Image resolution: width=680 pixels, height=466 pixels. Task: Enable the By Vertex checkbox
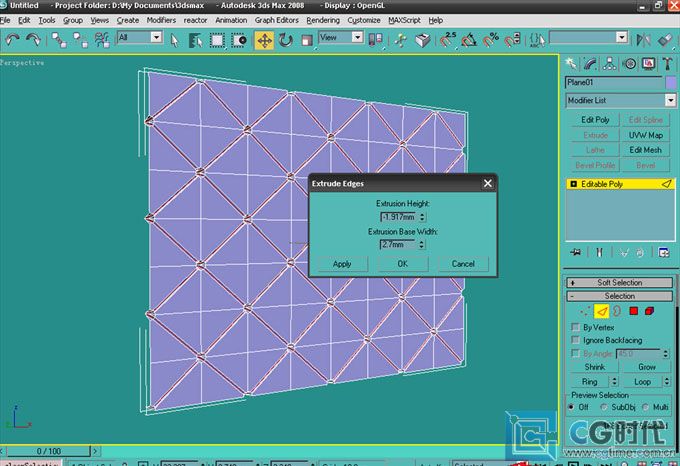(x=575, y=327)
